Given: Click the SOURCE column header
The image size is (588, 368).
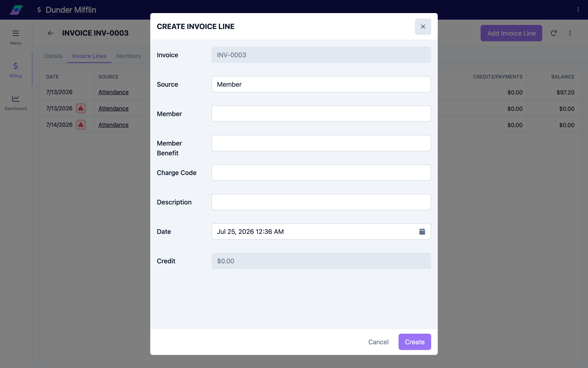Looking at the screenshot, I should pyautogui.click(x=108, y=77).
